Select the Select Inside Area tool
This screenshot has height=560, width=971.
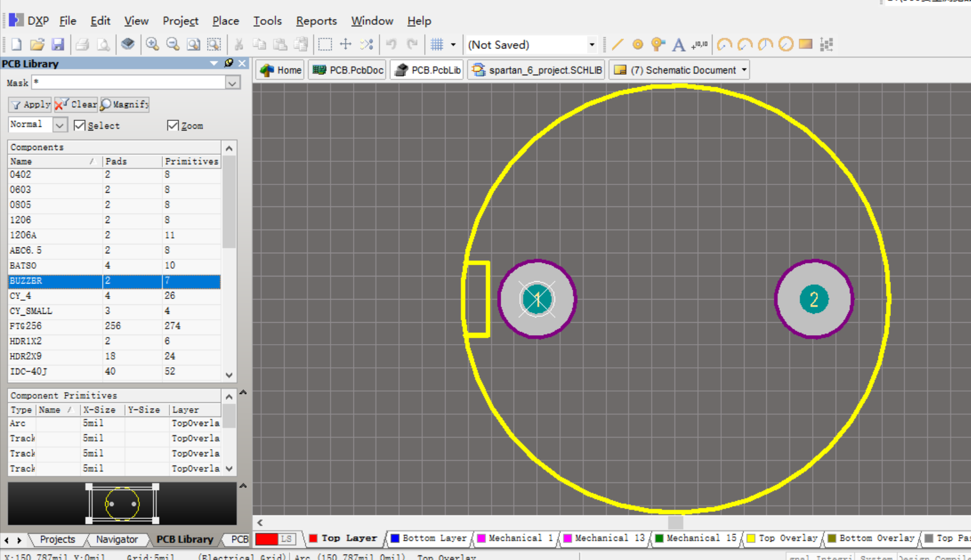[325, 44]
